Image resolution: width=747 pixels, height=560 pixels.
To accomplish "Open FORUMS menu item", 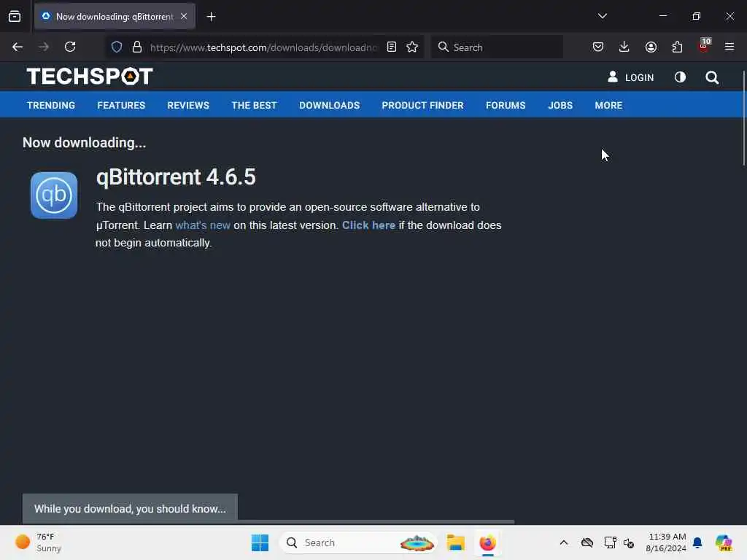I will pyautogui.click(x=506, y=105).
